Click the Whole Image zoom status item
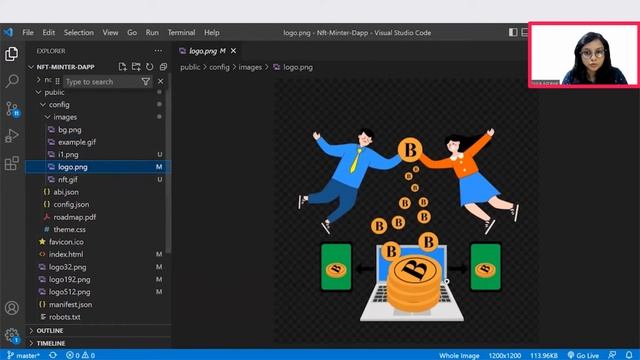The width and height of the screenshot is (640, 360). click(459, 356)
